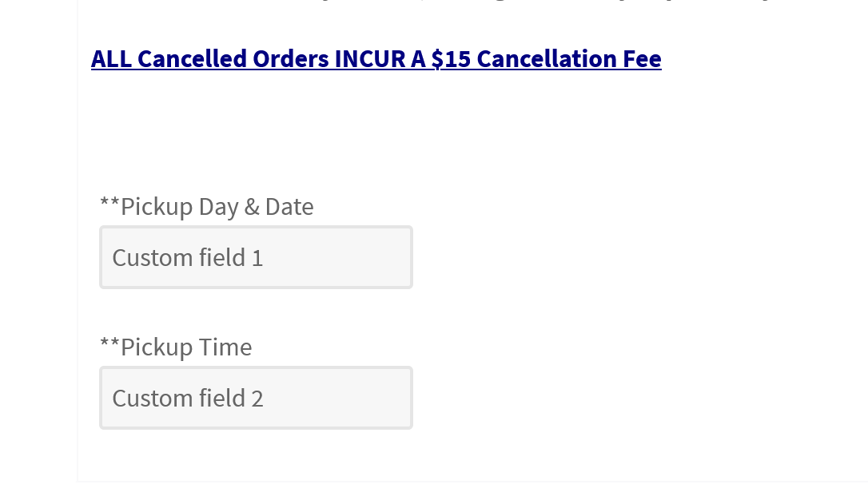Click the "**Pickup Time" label
868x504 pixels.
[x=175, y=347]
